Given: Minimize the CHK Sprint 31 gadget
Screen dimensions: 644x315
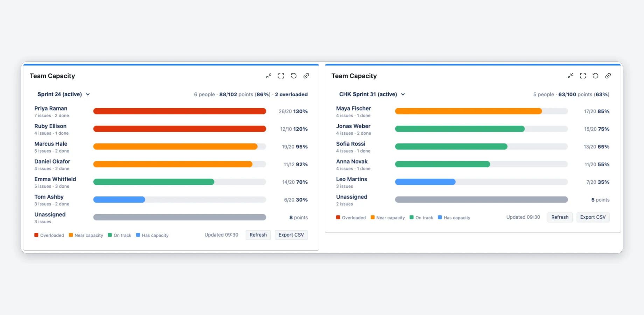Looking at the screenshot, I should point(570,76).
